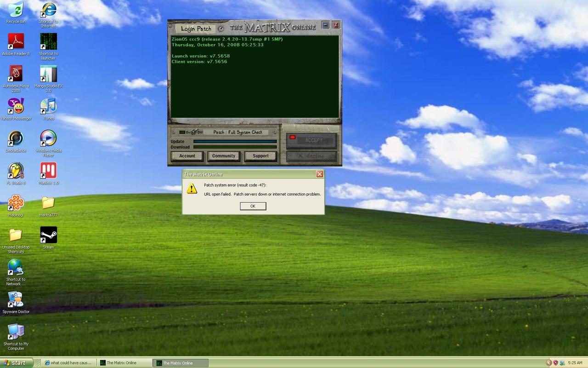The image size is (588, 368).
Task: Click the launcher's Community button
Action: [224, 156]
